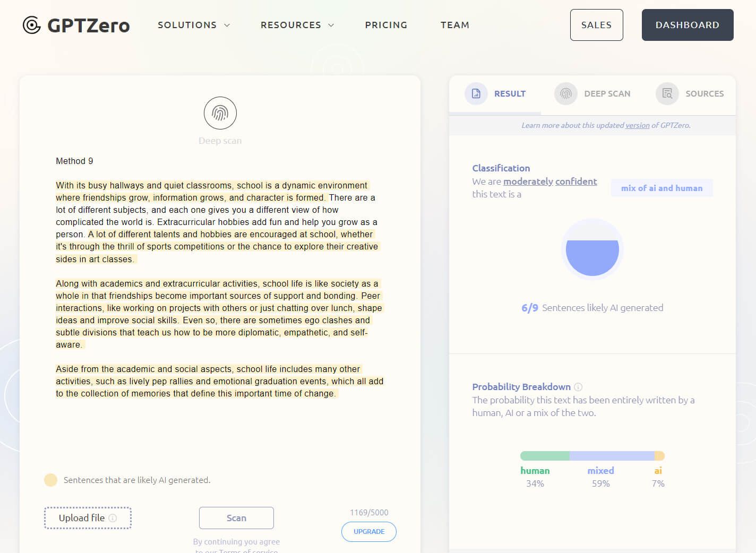Click the AI confidence pie chart
Viewport: 756px width, 553px height.
coord(592,249)
